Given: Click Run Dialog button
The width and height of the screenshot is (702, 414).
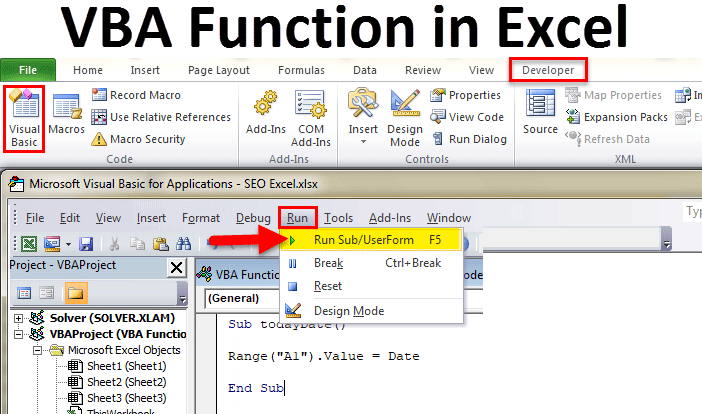Looking at the screenshot, I should [469, 139].
